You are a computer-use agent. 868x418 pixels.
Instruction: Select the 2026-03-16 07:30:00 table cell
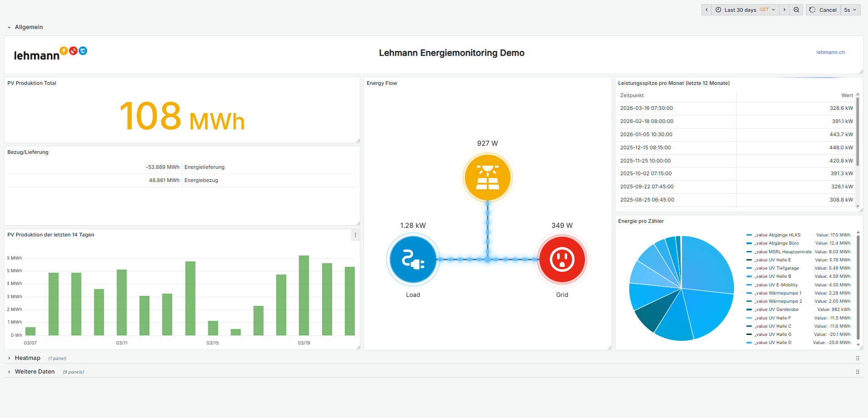tap(647, 108)
